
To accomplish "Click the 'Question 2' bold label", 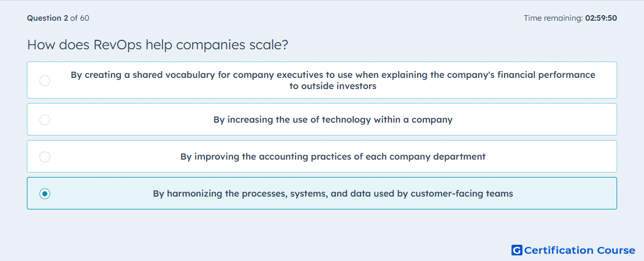I will coord(48,18).
